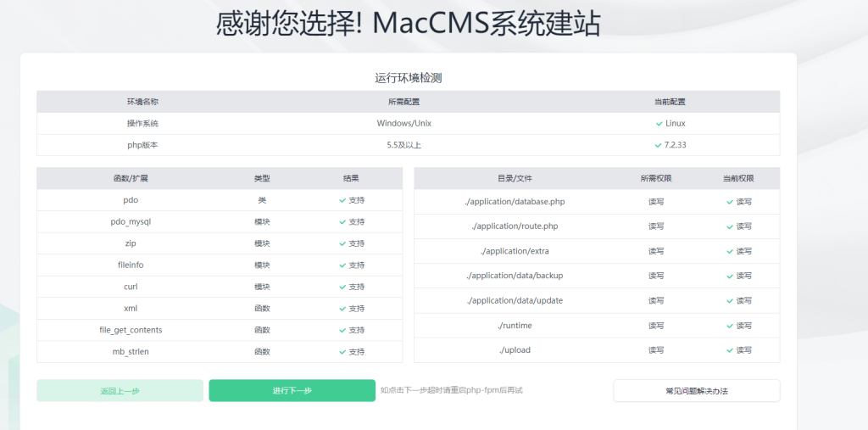Image resolution: width=868 pixels, height=430 pixels.
Task: Click the 返回上一步 button
Action: (120, 391)
